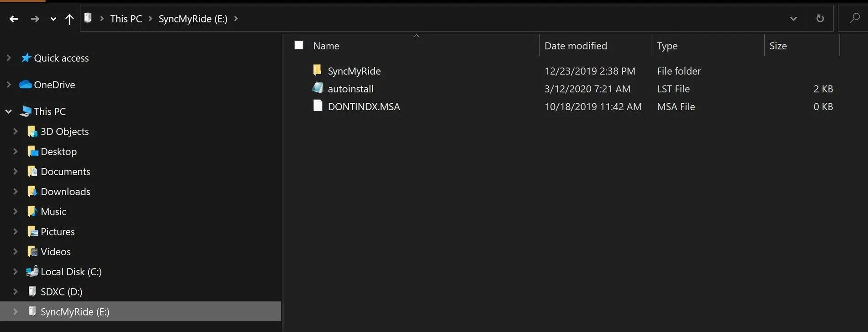Click the drive icon in address bar
868x332 pixels.
coord(88,18)
